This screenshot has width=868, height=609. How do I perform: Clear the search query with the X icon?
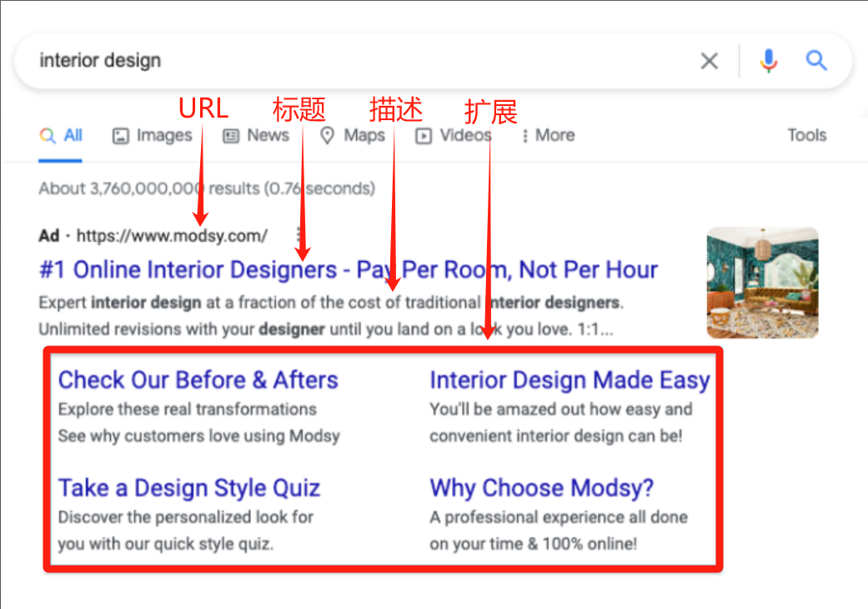709,61
